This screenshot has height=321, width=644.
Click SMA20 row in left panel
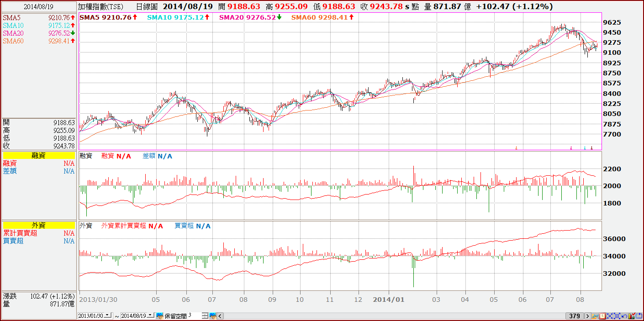coord(39,33)
